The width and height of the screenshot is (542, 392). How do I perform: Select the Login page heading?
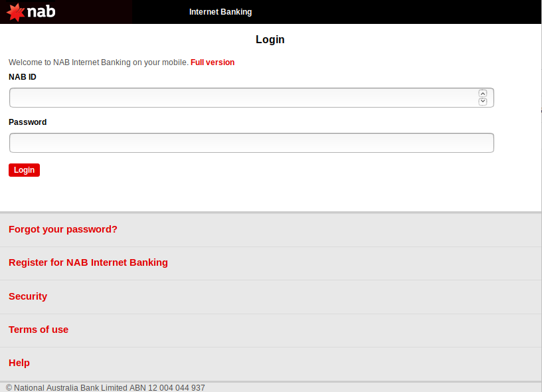pyautogui.click(x=270, y=39)
